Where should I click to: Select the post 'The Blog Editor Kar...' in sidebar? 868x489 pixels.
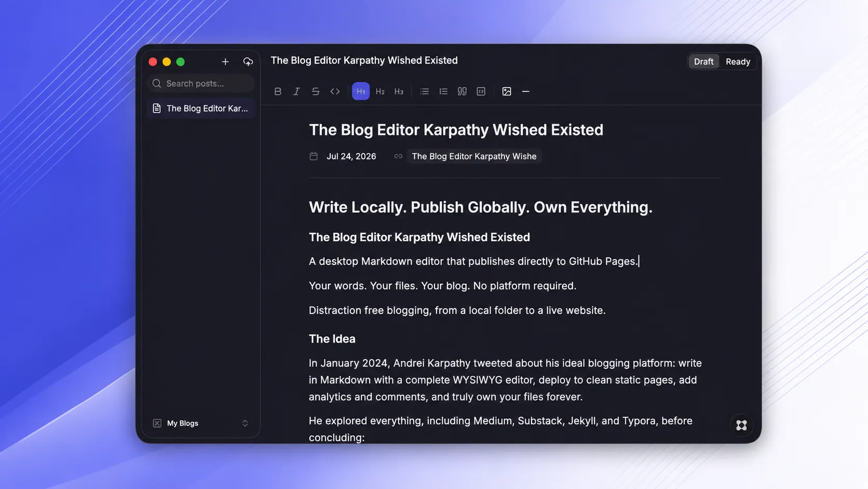tap(201, 108)
